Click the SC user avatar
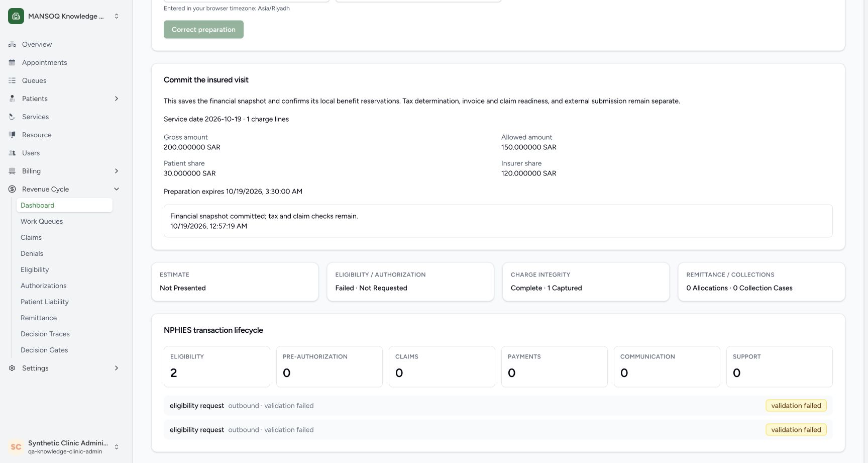This screenshot has height=463, width=868. coord(16,447)
